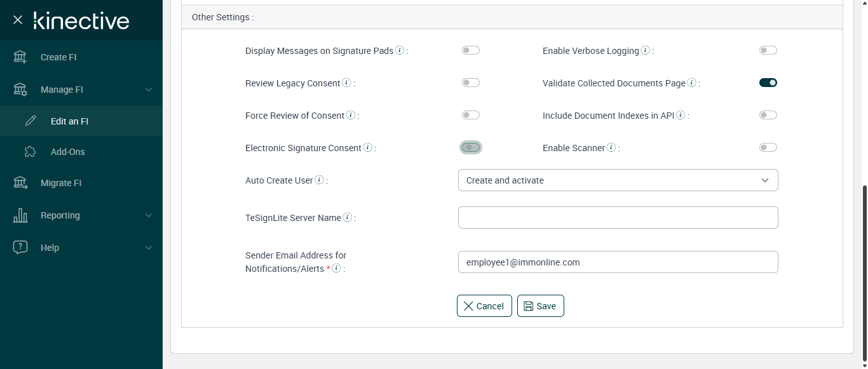Open the Add-Ons menu item
This screenshot has width=868, height=369.
[x=67, y=152]
